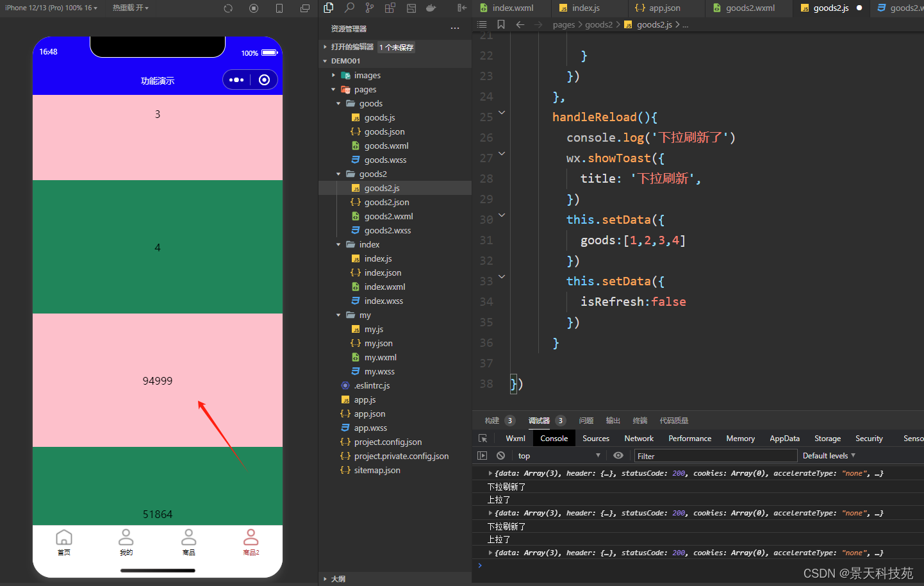Click the Docker whale icon
The height and width of the screenshot is (586, 924).
[x=431, y=8]
